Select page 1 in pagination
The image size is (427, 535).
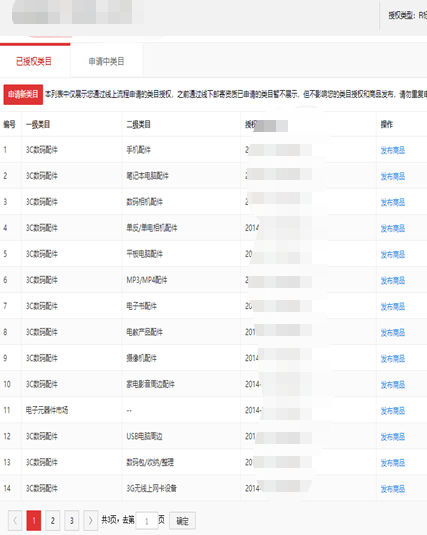tap(34, 520)
